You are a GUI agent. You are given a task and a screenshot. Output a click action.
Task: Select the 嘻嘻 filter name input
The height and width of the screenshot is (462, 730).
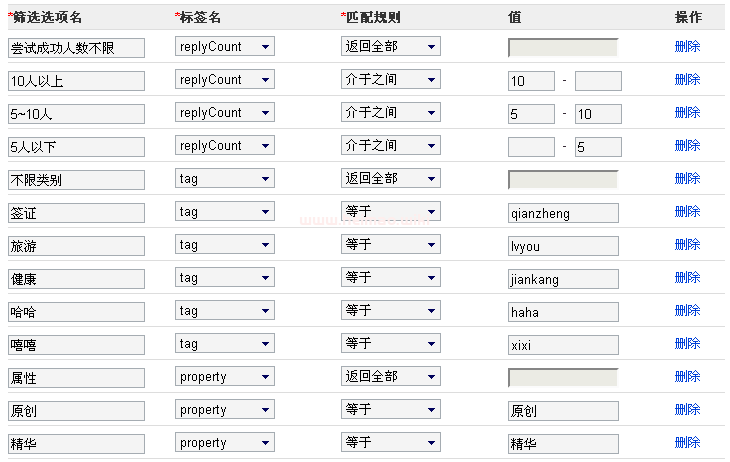click(76, 345)
